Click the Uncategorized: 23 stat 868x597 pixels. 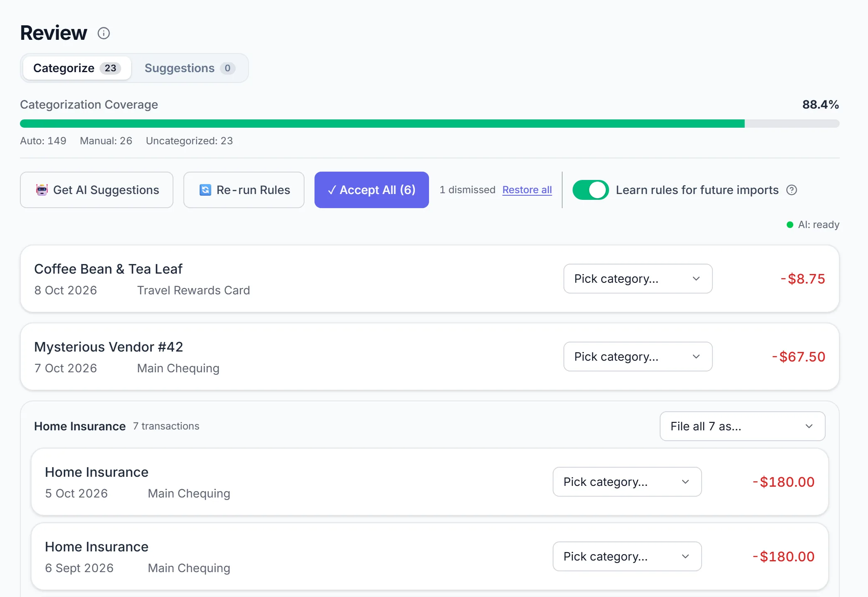[189, 141]
